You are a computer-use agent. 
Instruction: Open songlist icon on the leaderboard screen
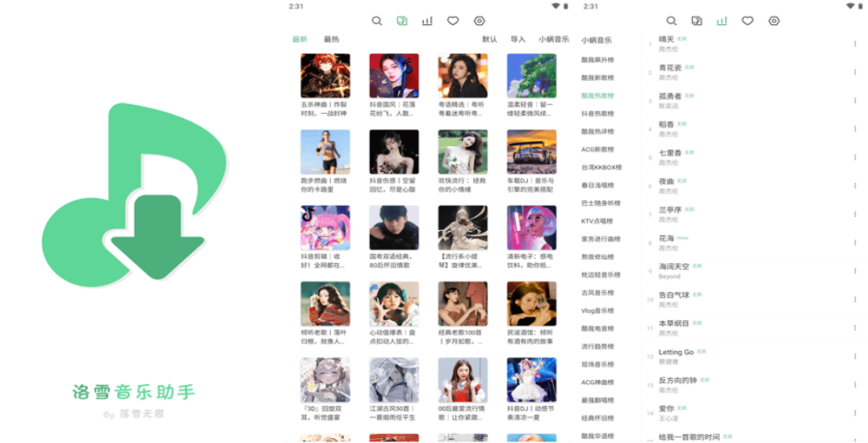click(x=696, y=21)
